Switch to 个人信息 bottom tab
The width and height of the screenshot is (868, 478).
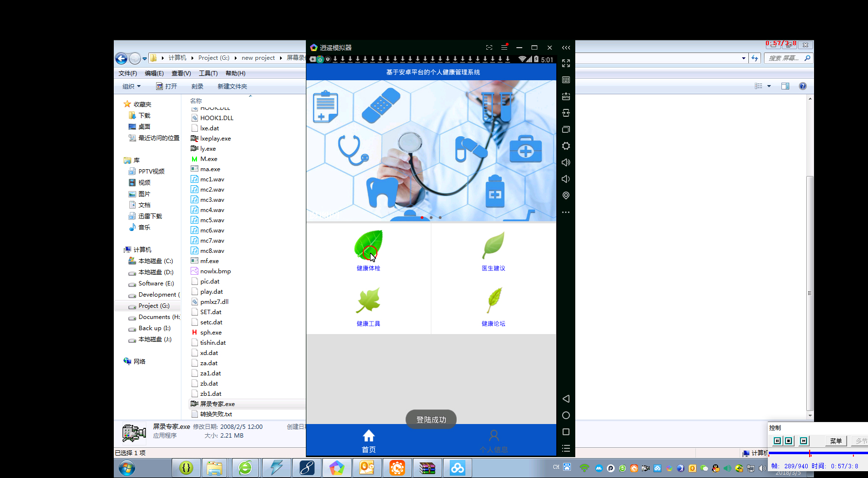point(494,441)
